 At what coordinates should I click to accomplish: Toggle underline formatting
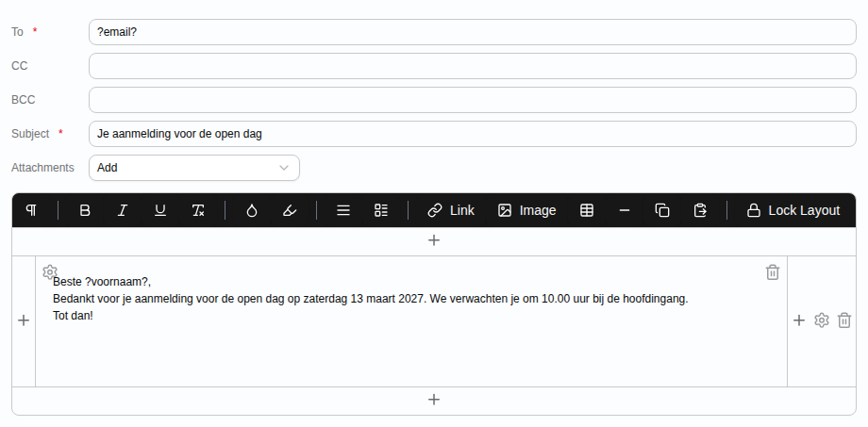point(160,210)
